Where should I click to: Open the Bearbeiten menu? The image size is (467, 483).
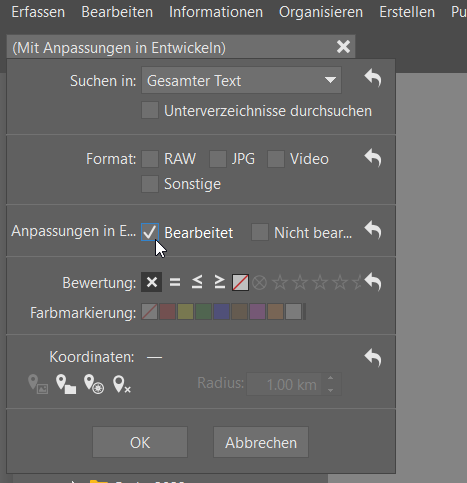(x=117, y=12)
